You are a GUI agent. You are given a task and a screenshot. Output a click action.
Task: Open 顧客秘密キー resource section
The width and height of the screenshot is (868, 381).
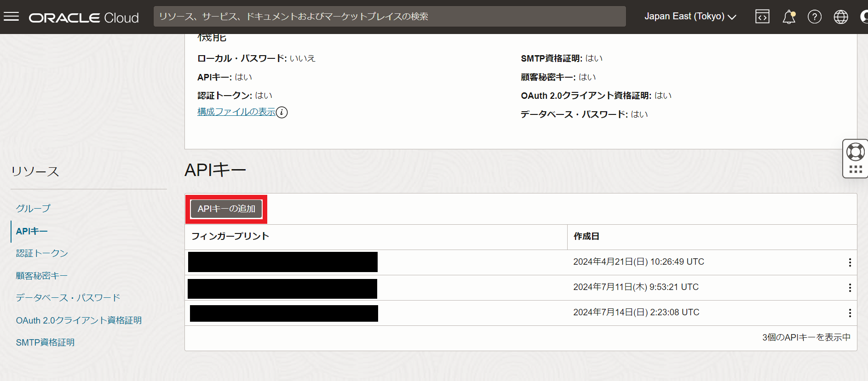pyautogui.click(x=41, y=276)
